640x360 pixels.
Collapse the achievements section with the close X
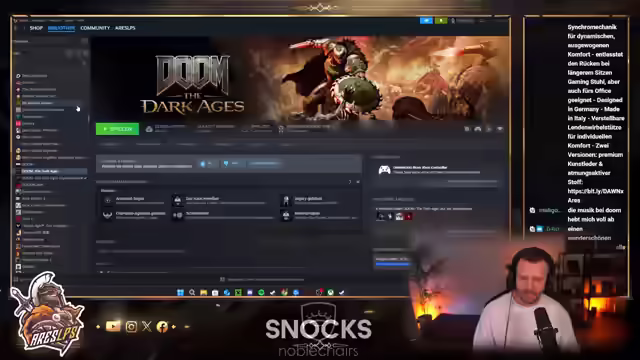[358, 182]
